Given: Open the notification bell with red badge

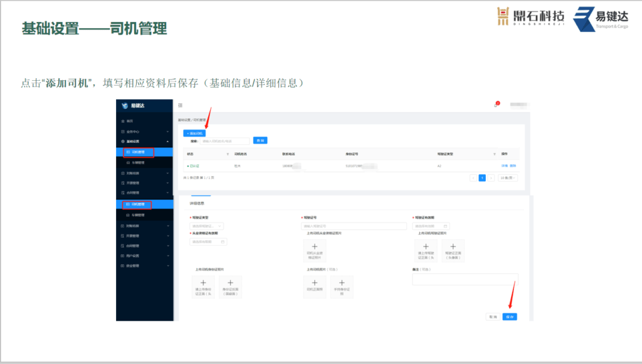Looking at the screenshot, I should coord(497,104).
